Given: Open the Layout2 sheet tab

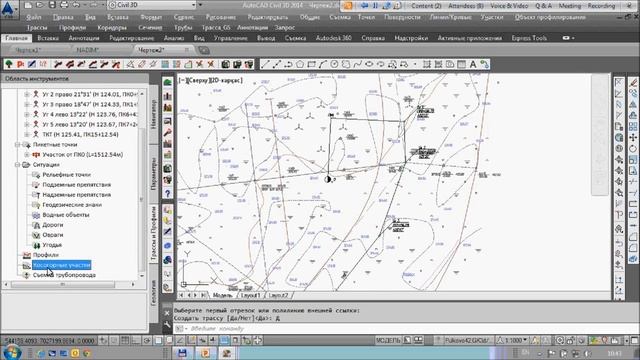Looking at the screenshot, I should [x=278, y=295].
